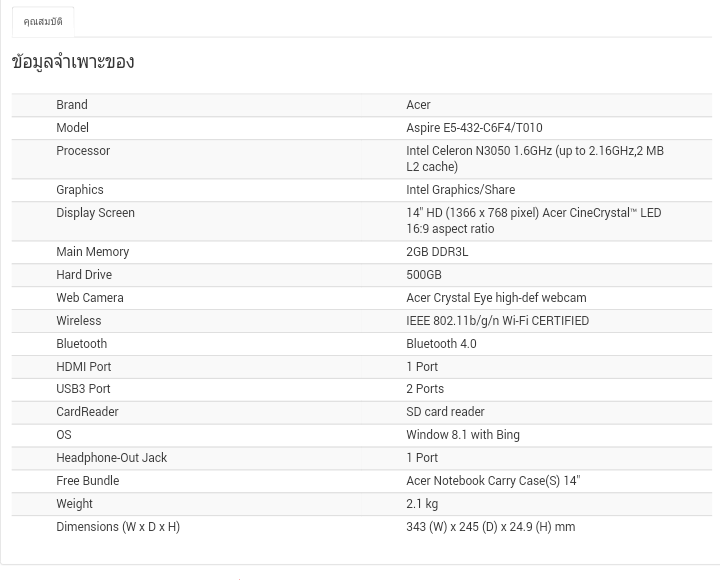720x580 pixels.
Task: Click the Dimensions (W x D x H) label
Action: [x=118, y=526]
